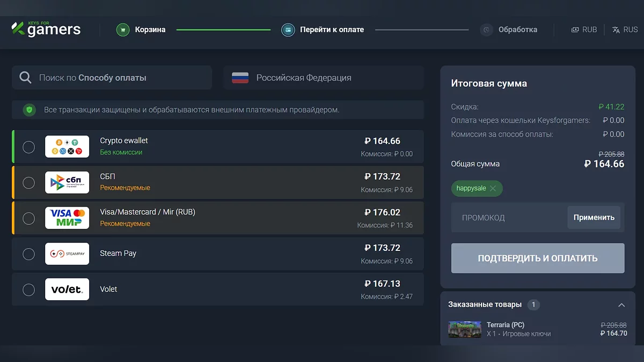Click the Volet payment logo
The height and width of the screenshot is (362, 644).
[x=67, y=290]
